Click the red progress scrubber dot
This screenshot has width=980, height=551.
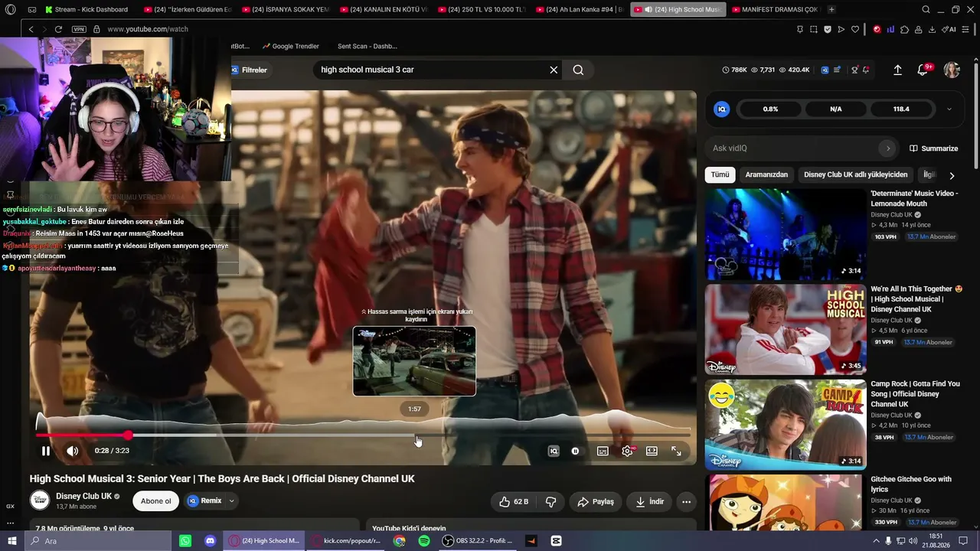pos(128,435)
